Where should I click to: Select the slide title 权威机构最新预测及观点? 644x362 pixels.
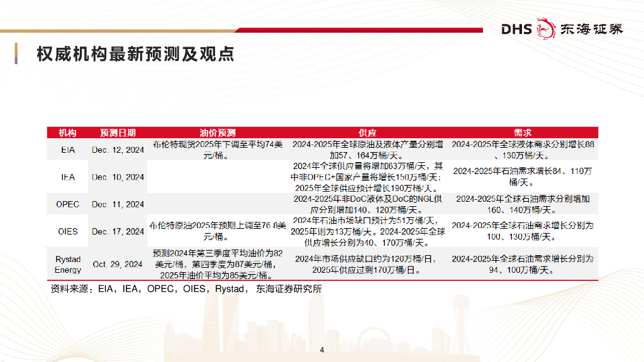135,54
